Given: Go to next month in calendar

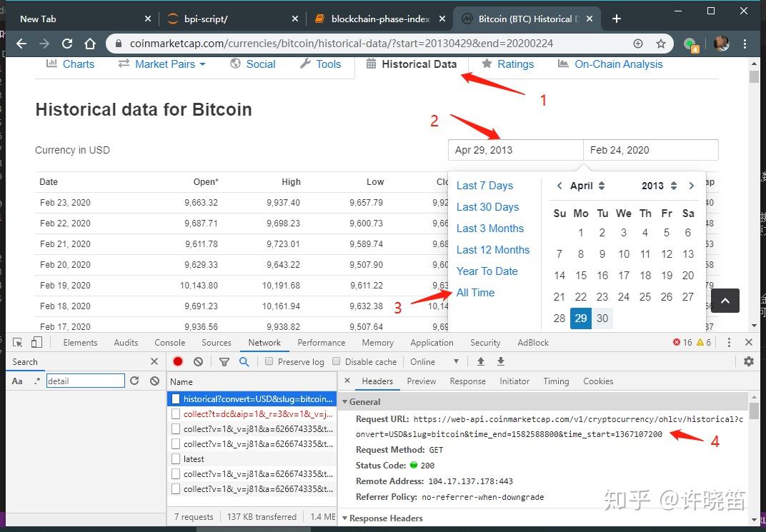Looking at the screenshot, I should [691, 186].
